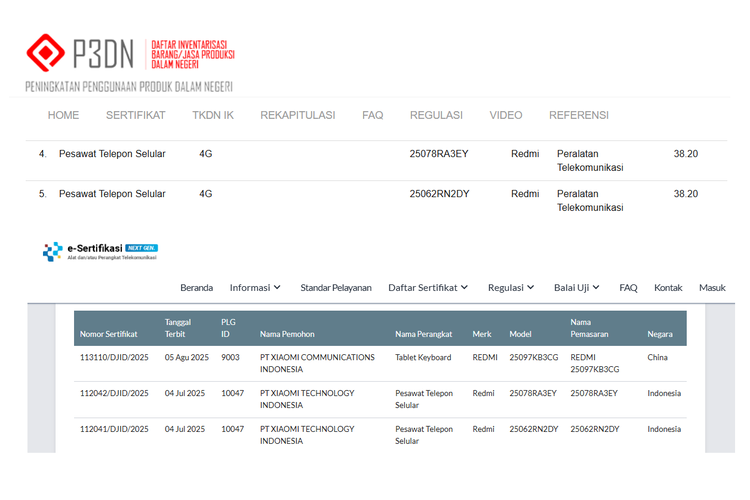Click the Nama Pemasaran column header
750x500 pixels.
[589, 328]
